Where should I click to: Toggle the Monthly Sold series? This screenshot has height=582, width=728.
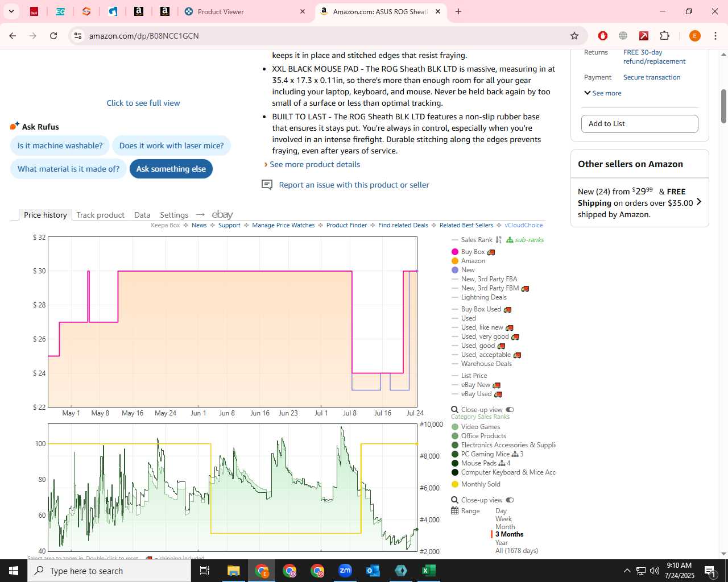point(476,484)
